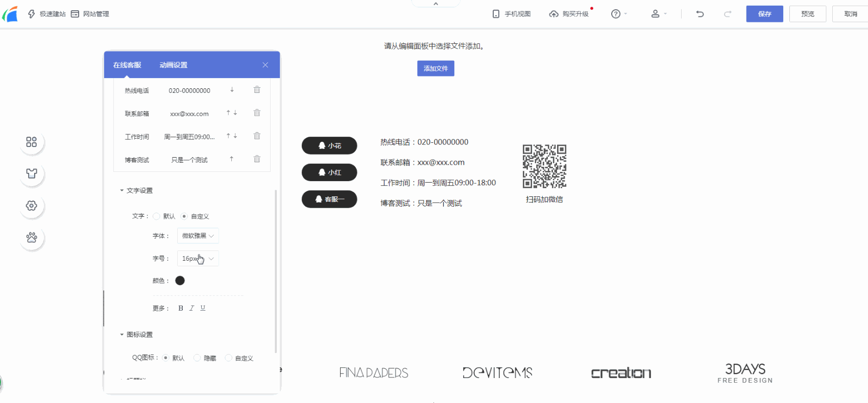Viewport: 868px width, 403px height.
Task: Delete the 热线电话 row
Action: tap(257, 90)
